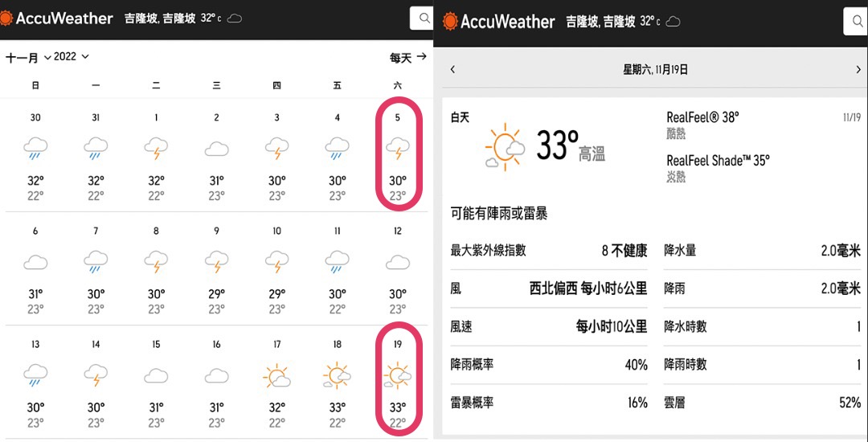Open the 每天 daily view link
Viewport: 868px width, 442px height.
pyautogui.click(x=408, y=58)
